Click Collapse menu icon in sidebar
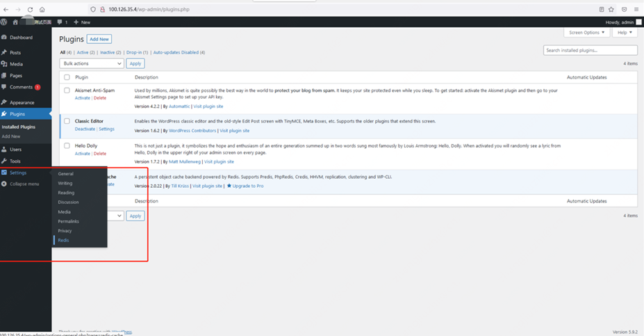This screenshot has width=644, height=336. point(4,184)
